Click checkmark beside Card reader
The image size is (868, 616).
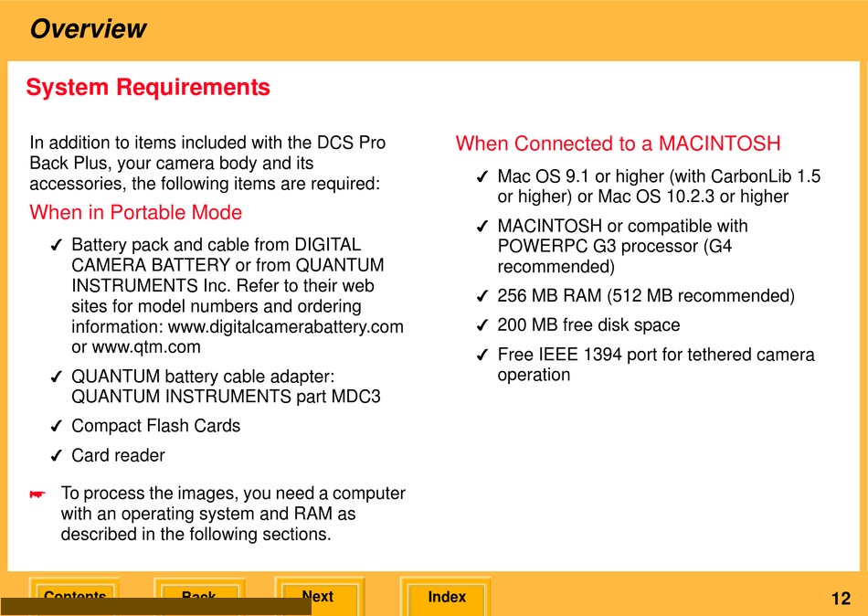coord(56,456)
